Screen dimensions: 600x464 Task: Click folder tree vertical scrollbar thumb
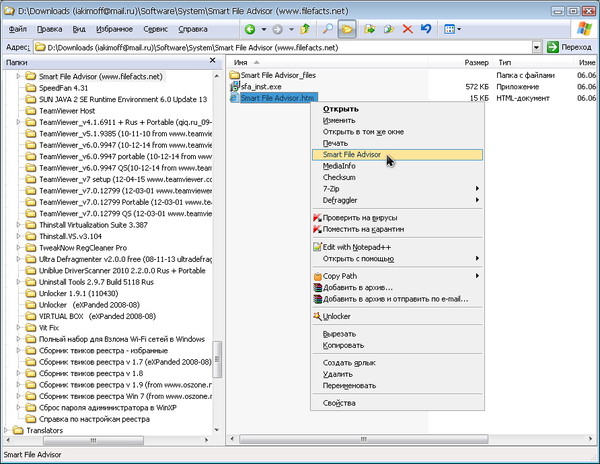[x=217, y=359]
